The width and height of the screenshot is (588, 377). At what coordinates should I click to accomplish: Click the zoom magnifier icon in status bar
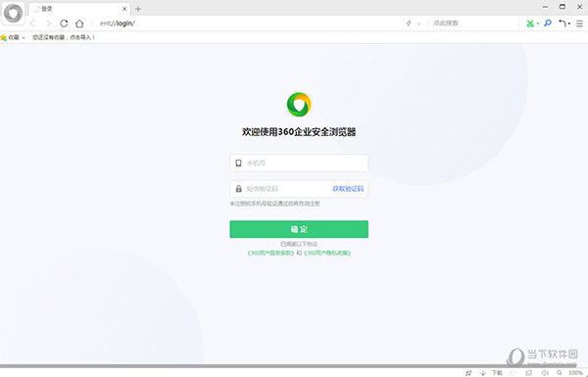coord(560,373)
